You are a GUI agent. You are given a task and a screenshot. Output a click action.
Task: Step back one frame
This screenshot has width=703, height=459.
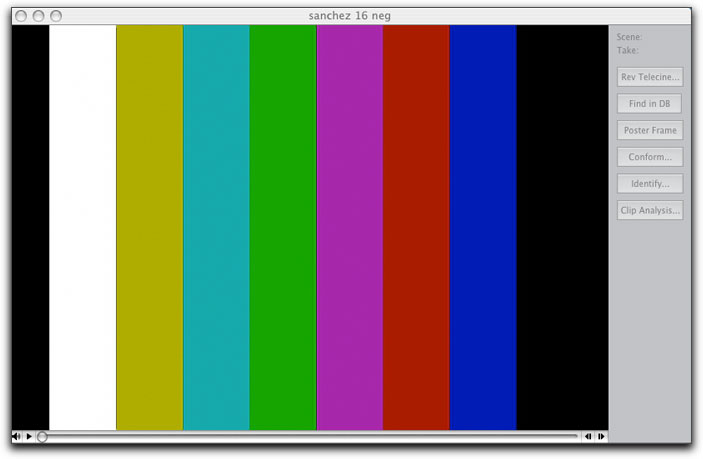pos(588,436)
